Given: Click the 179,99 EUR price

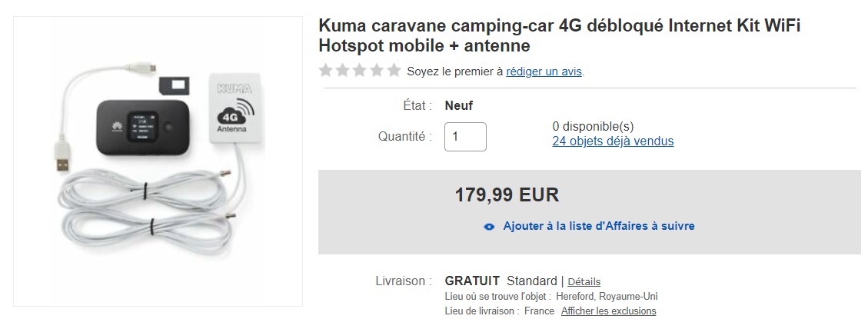Looking at the screenshot, I should [x=507, y=195].
